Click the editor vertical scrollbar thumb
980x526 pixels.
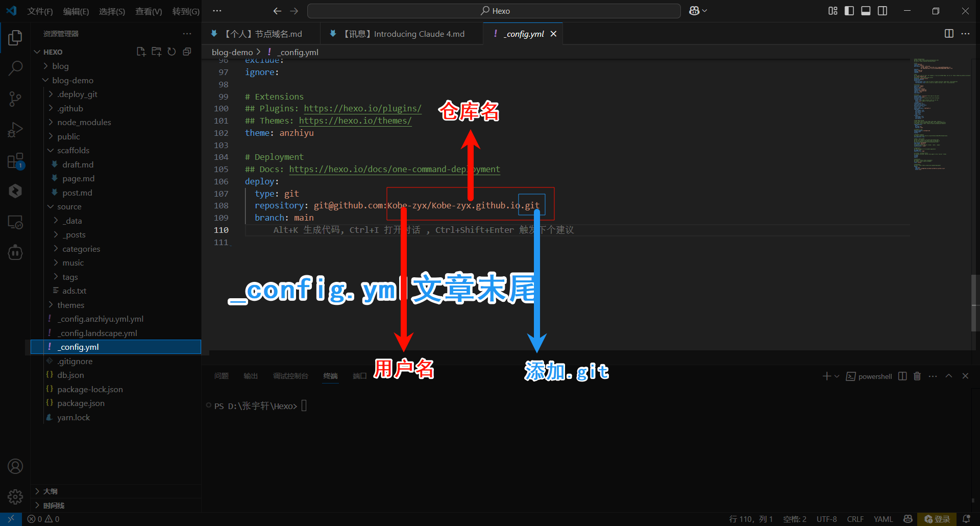(x=974, y=303)
